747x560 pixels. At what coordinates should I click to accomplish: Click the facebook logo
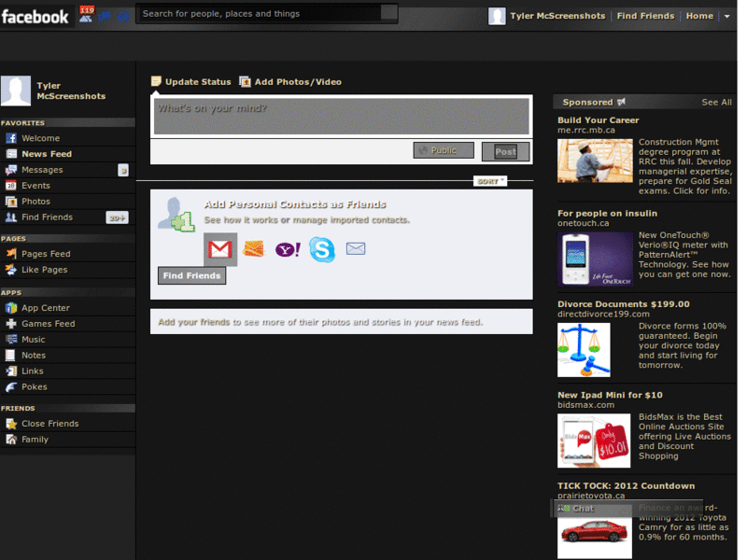[35, 17]
